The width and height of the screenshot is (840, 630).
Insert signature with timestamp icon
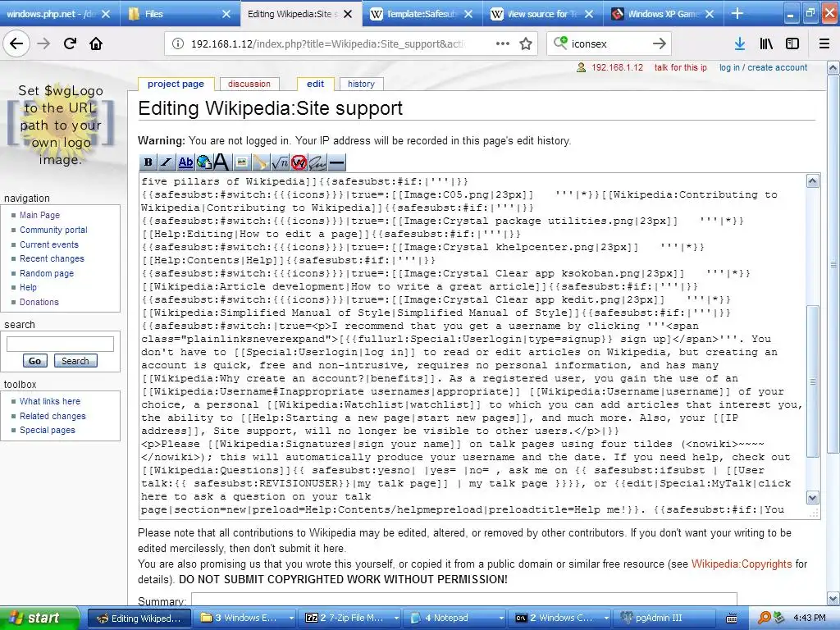tap(317, 162)
